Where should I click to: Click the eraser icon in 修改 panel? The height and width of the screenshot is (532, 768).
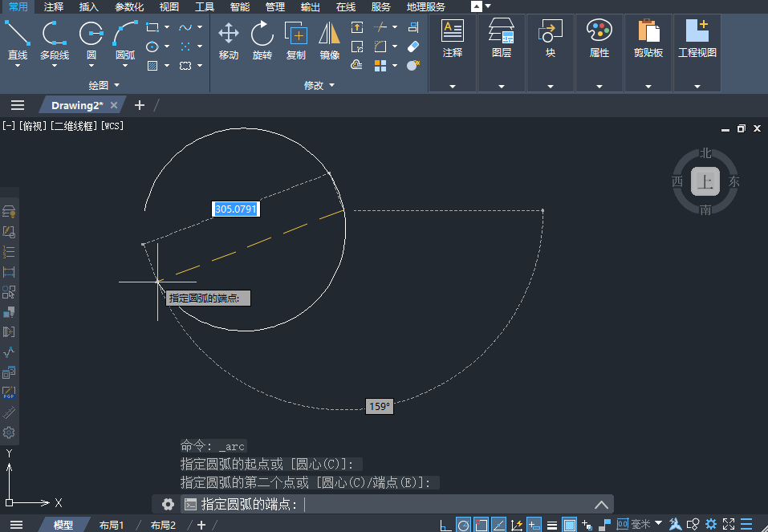413,47
